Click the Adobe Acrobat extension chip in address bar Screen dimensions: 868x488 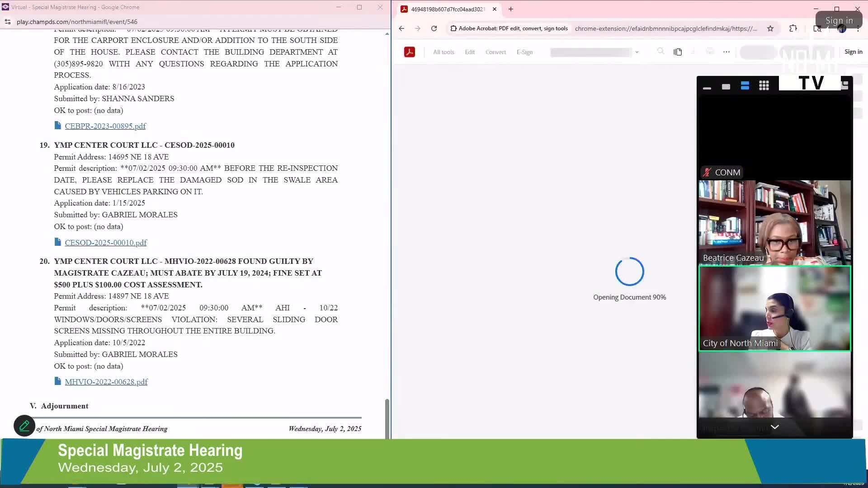coord(509,28)
